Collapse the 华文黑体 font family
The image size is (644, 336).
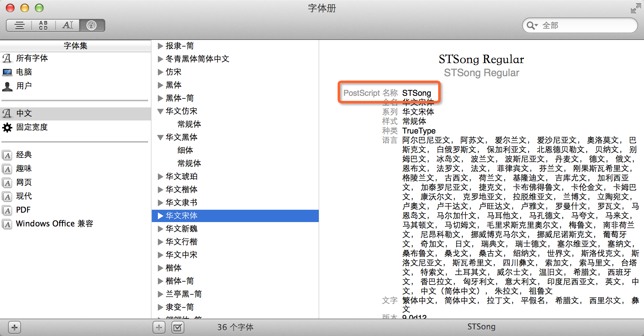point(160,138)
